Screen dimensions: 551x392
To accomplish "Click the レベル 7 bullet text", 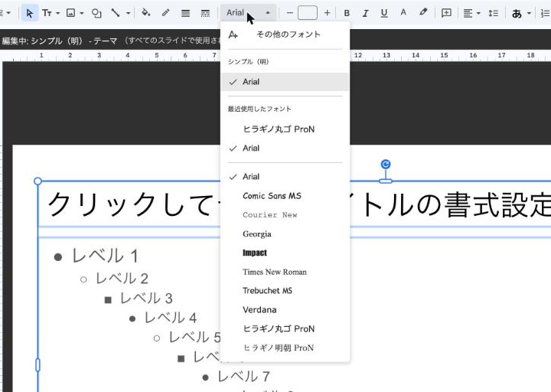I will [x=244, y=377].
